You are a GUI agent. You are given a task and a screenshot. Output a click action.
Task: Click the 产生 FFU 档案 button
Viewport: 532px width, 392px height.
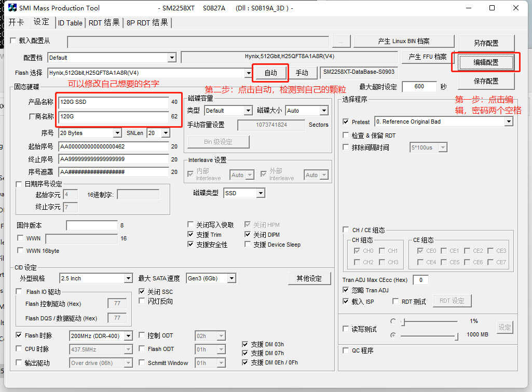tap(428, 57)
